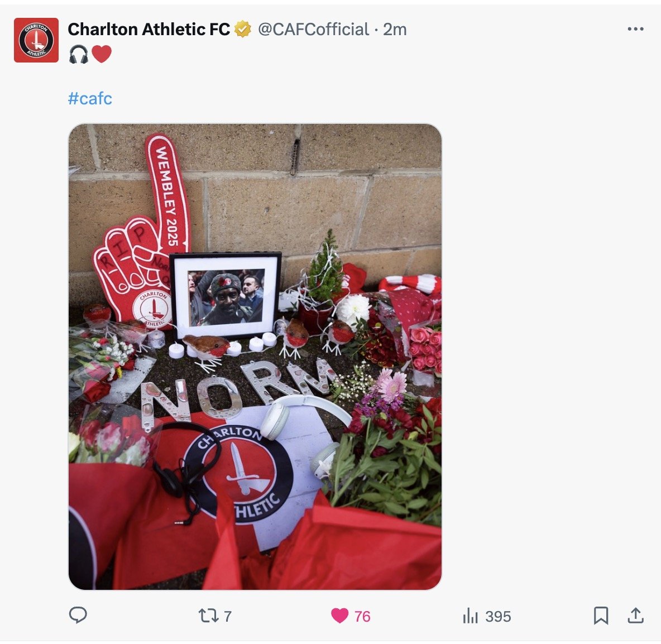
Task: Click the red heart emoji in the post text
Action: tap(102, 54)
